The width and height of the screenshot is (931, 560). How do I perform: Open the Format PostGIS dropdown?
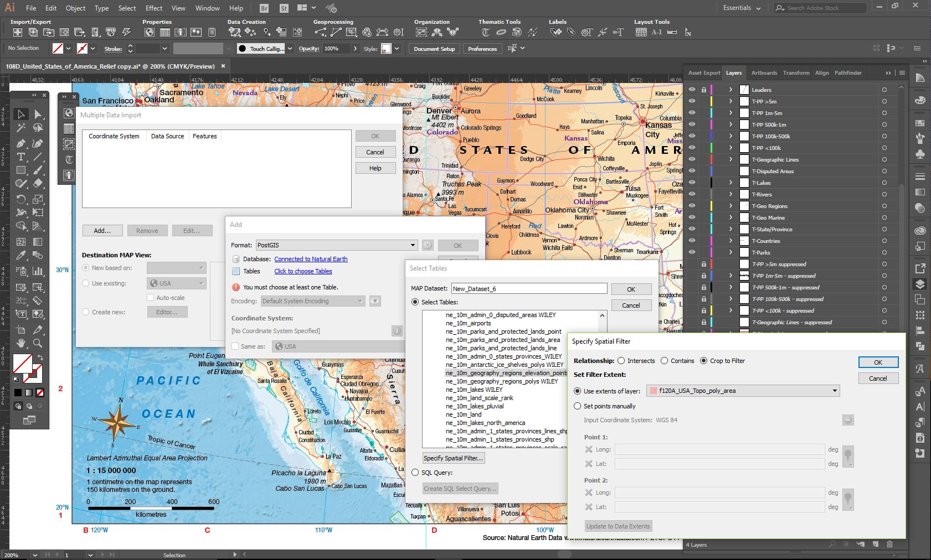coord(337,245)
